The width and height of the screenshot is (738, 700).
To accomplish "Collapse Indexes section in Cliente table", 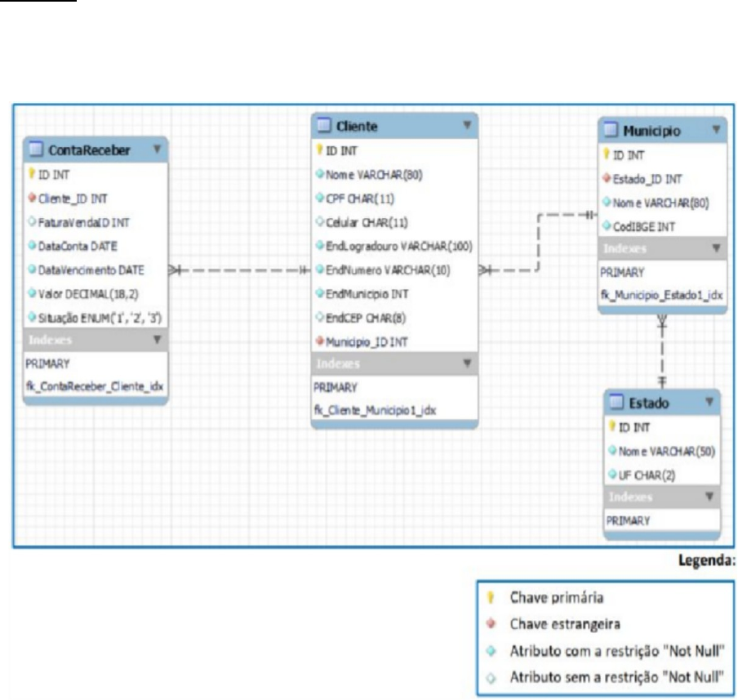I will pos(467,362).
